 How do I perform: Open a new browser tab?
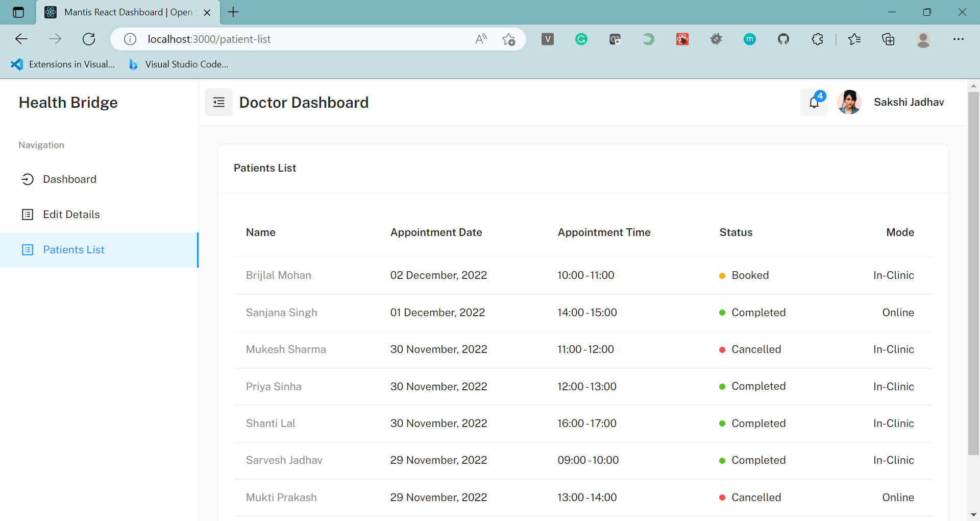coord(233,12)
